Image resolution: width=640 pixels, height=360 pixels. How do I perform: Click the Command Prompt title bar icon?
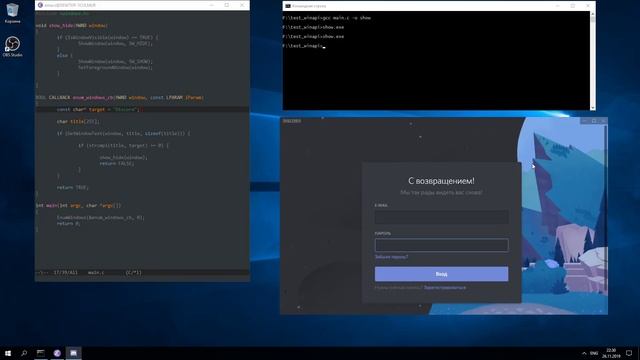pos(288,6)
